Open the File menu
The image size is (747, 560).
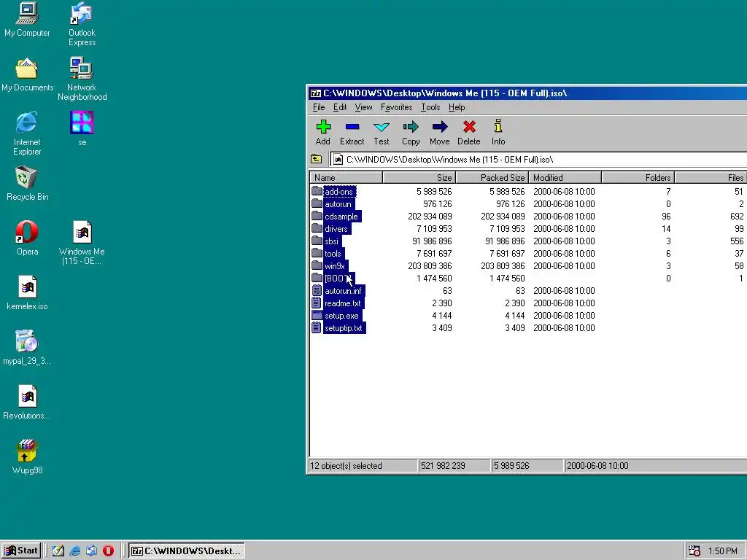[x=319, y=107]
